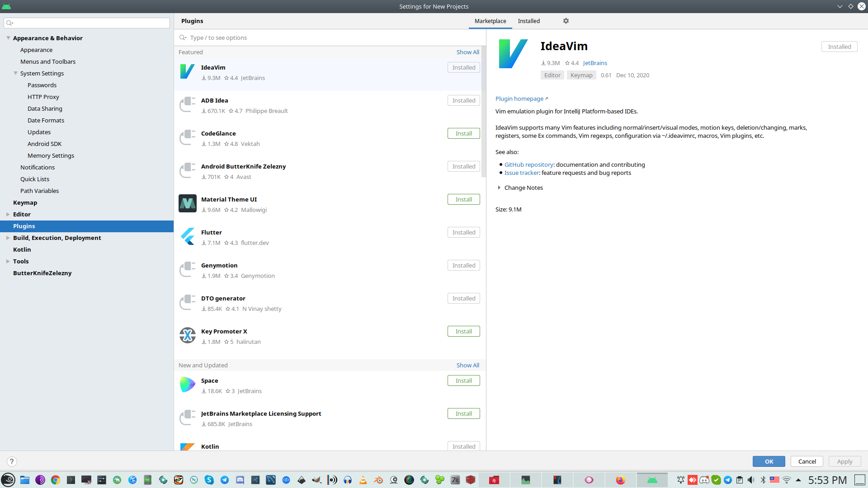Switch to the Installed tab
868x488 pixels.
click(528, 21)
